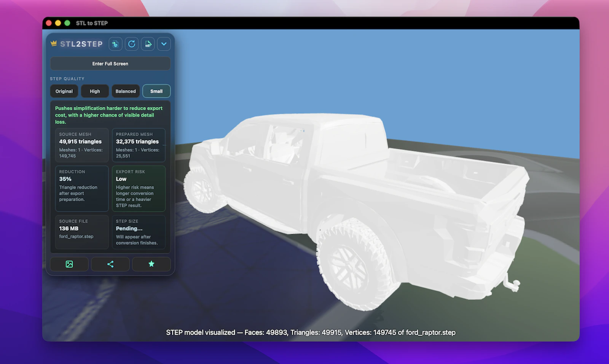Click the window close button
Screen dimensions: 609x364
point(49,23)
